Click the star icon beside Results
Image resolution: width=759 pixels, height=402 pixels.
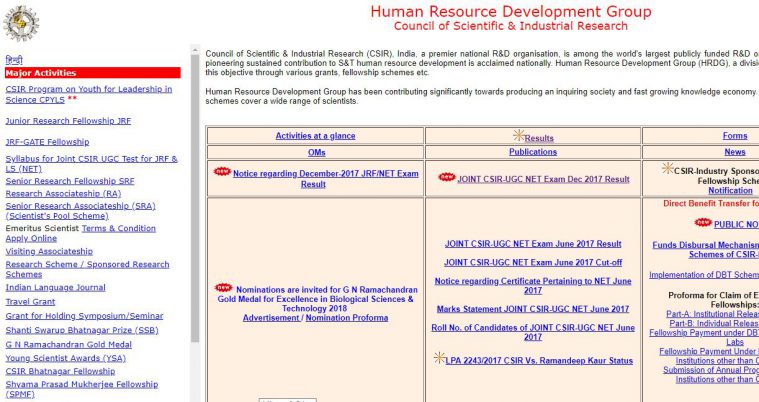[x=519, y=135]
